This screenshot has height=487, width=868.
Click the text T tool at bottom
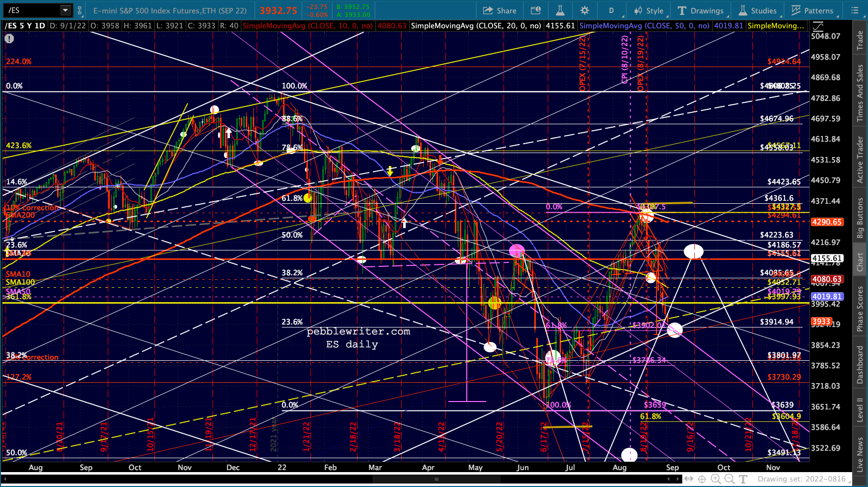click(x=743, y=479)
